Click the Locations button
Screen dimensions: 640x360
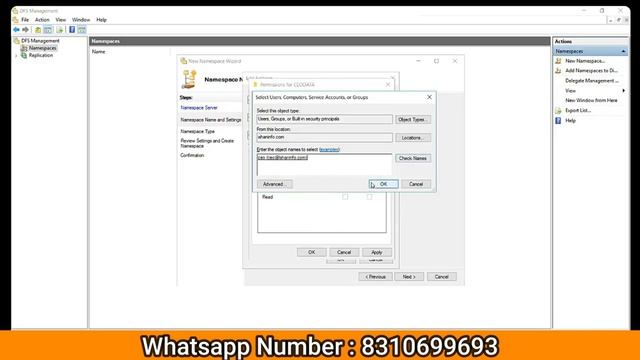pos(413,138)
